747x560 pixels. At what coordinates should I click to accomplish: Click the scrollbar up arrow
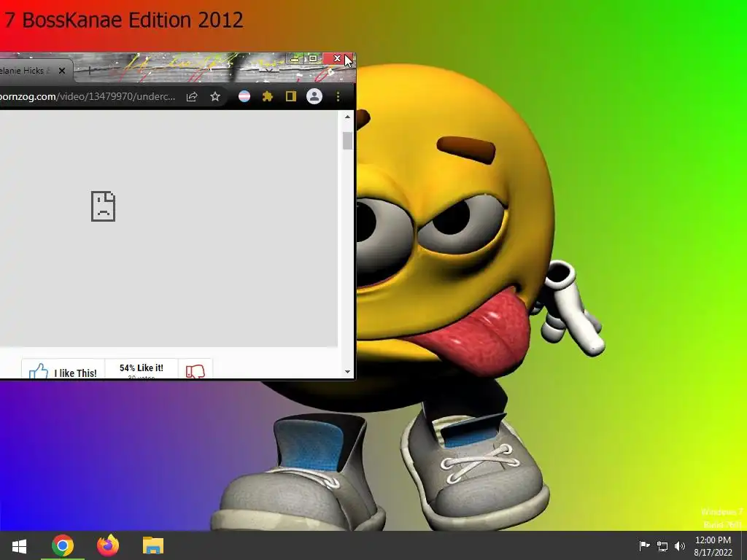click(x=347, y=117)
